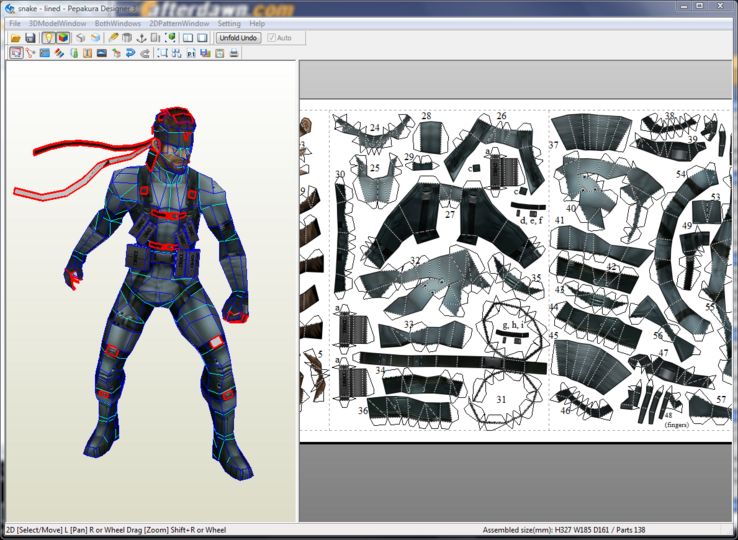The width and height of the screenshot is (738, 540).
Task: Click the '(fingers)' label near part 48
Action: tap(676, 425)
